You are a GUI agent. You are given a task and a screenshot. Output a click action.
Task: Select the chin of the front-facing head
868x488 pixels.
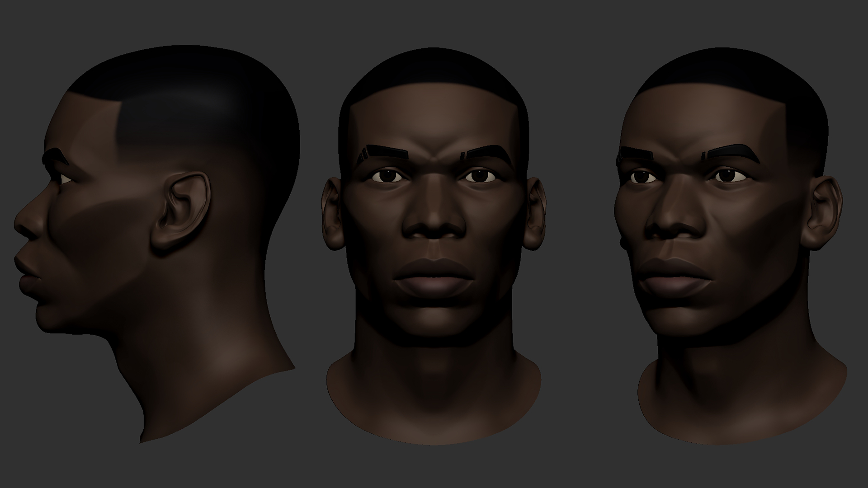point(433,321)
